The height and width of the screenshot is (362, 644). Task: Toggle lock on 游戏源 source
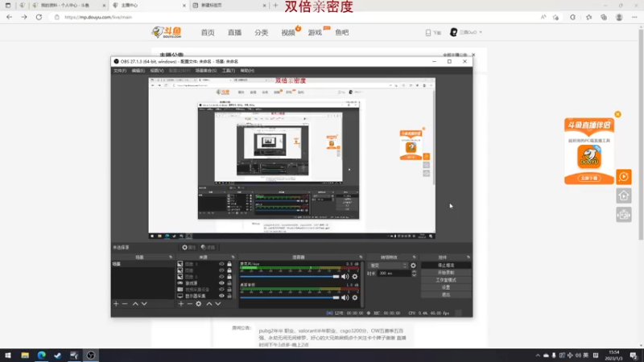point(229,283)
